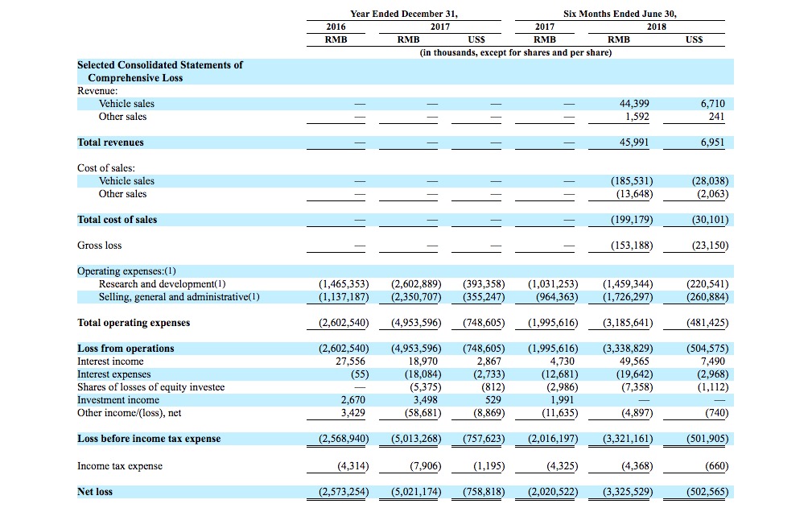Click the 'Gross loss' row label
The height and width of the screenshot is (508, 812).
pos(100,246)
